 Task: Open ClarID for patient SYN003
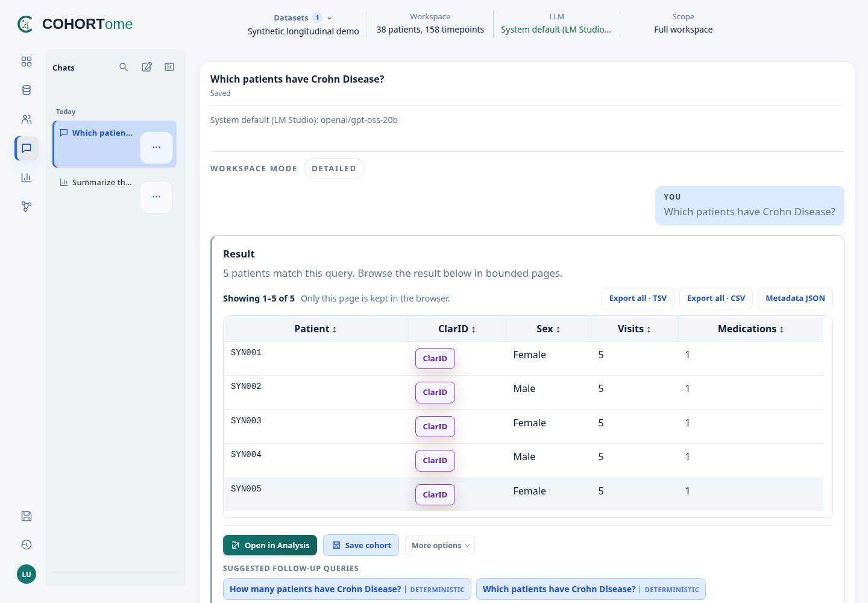435,427
